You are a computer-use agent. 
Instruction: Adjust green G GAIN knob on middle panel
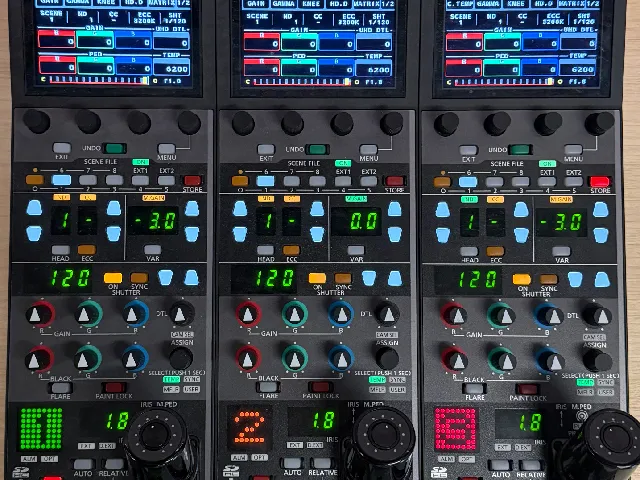pos(294,314)
